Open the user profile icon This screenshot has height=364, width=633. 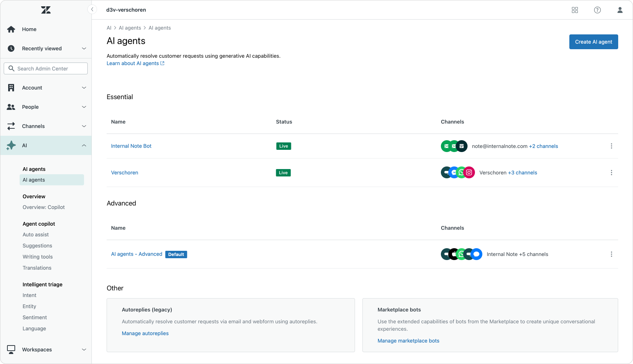pyautogui.click(x=620, y=10)
